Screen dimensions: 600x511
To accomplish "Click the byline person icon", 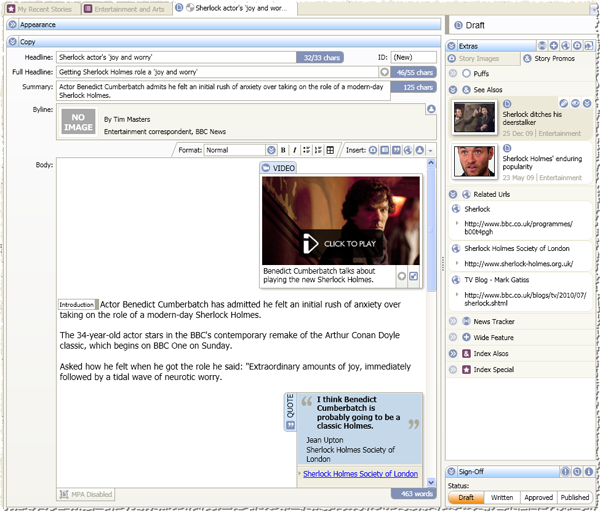I will [431, 109].
